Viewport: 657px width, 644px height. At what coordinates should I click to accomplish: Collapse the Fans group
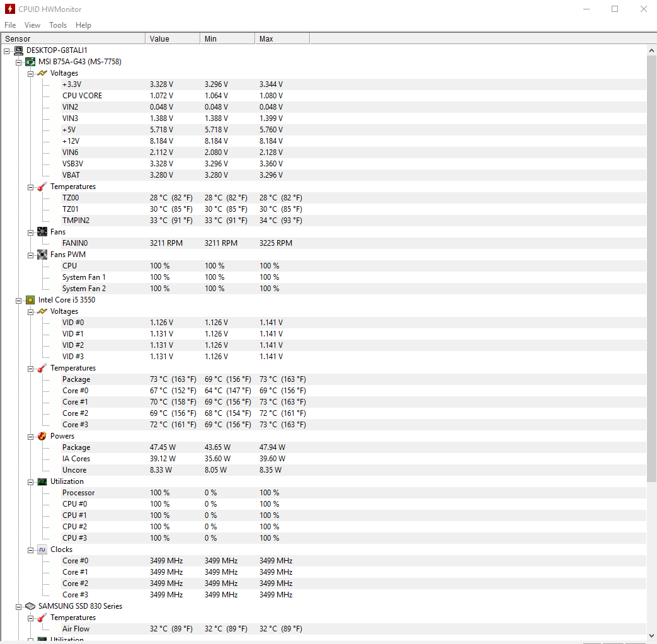click(31, 233)
